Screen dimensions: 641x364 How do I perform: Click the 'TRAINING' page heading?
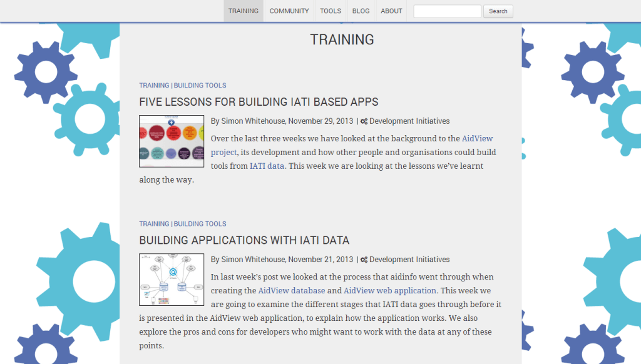click(x=342, y=39)
